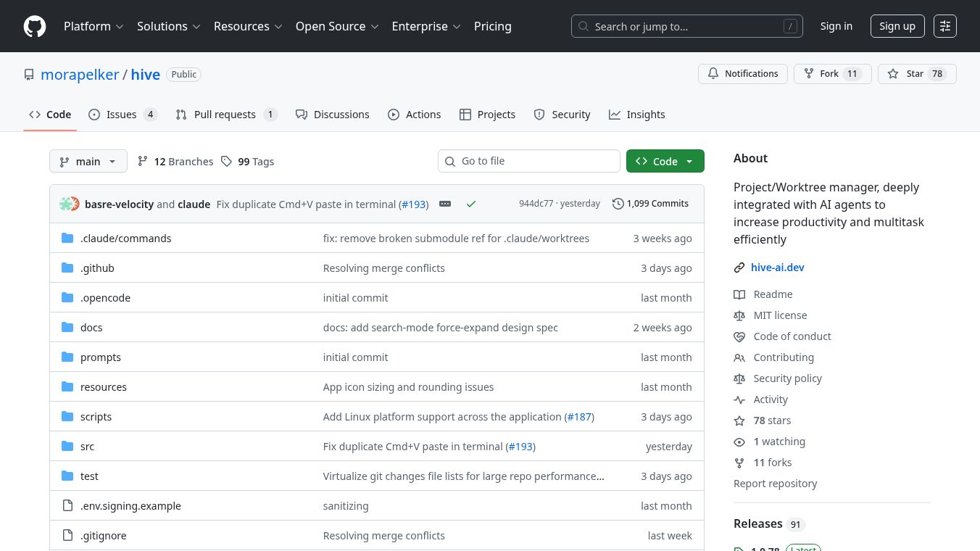Expand the green Code dropdown button
Viewport: 980px width, 551px height.
coord(665,162)
